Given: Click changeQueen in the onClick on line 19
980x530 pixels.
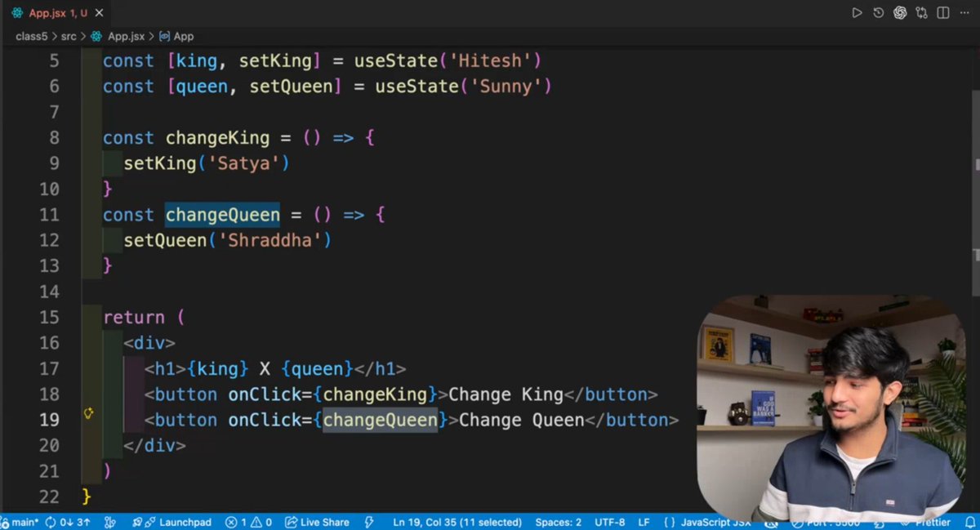Looking at the screenshot, I should (x=381, y=420).
